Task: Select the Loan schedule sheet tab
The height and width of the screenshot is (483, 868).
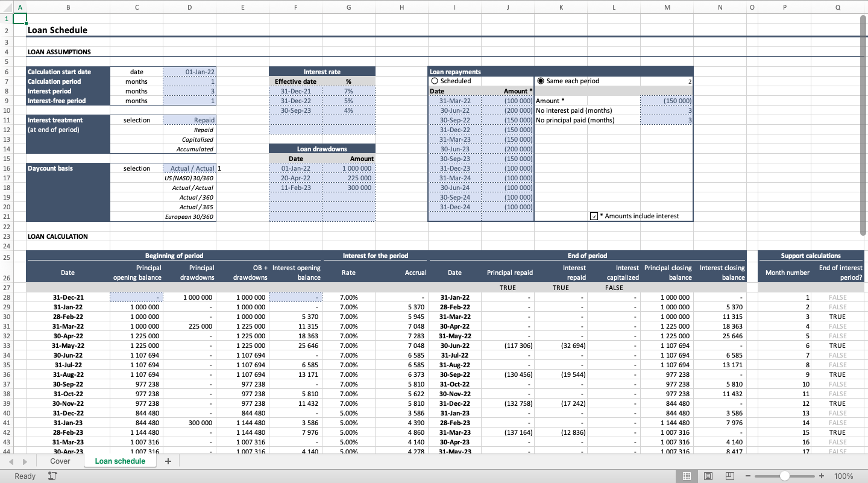Action: pyautogui.click(x=120, y=461)
